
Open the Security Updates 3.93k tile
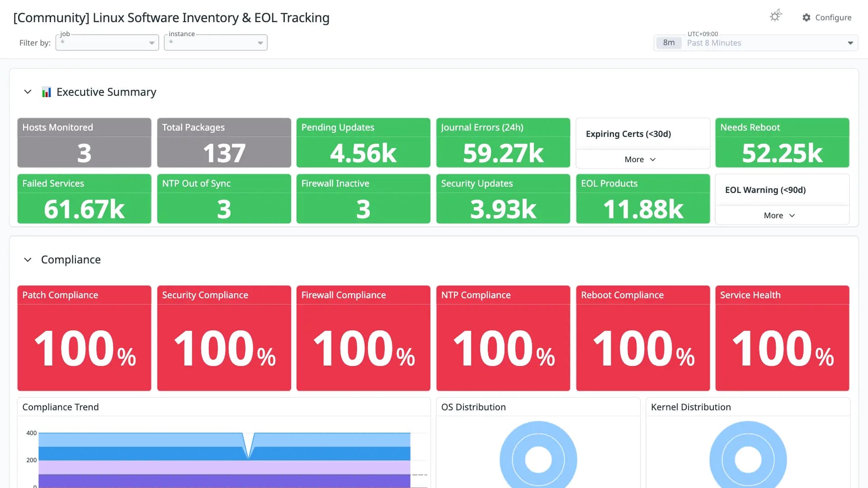coord(503,199)
